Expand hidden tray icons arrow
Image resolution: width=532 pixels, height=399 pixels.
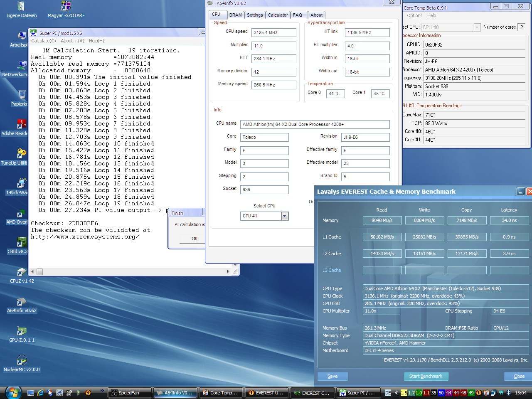[x=396, y=393]
